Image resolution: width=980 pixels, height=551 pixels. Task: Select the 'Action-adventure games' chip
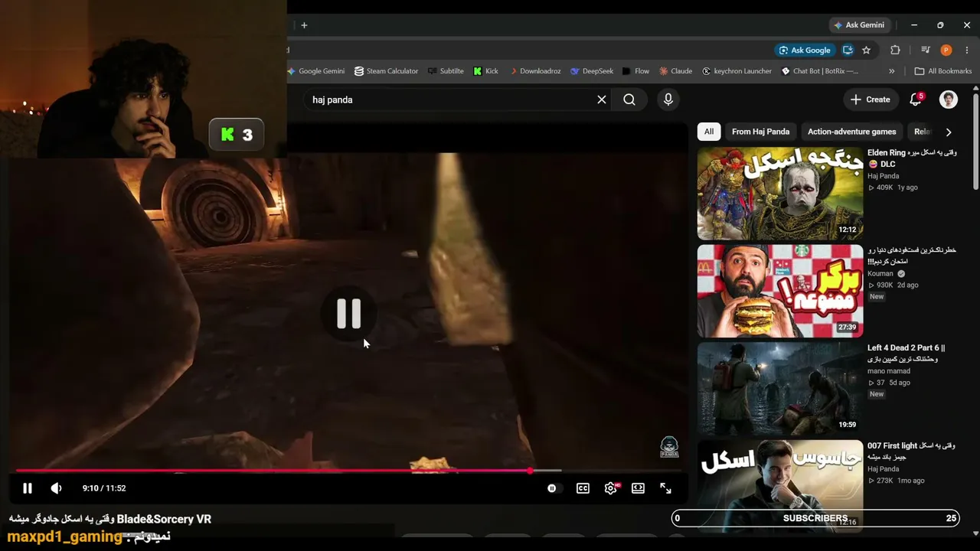click(x=851, y=132)
